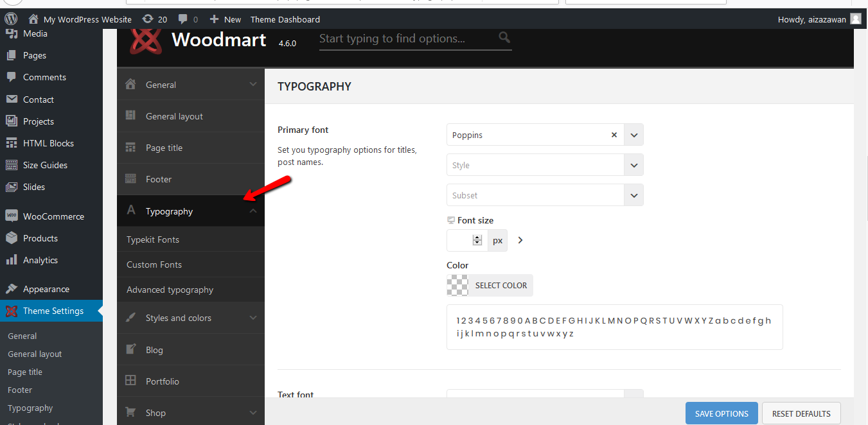Screen dimensions: 868x425
Task: Click the General home icon in options panel
Action: 131,84
